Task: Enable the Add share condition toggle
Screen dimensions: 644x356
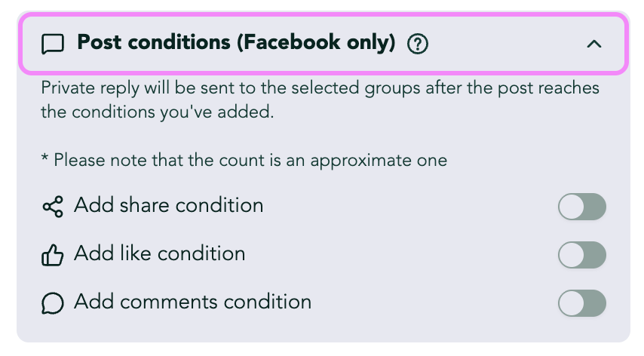Action: click(581, 207)
